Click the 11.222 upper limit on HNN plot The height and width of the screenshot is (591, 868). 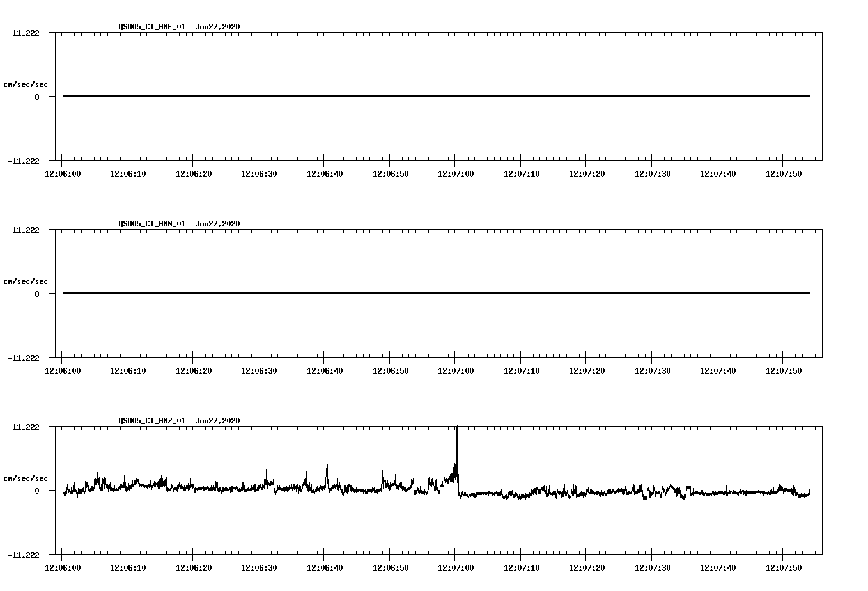(26, 230)
